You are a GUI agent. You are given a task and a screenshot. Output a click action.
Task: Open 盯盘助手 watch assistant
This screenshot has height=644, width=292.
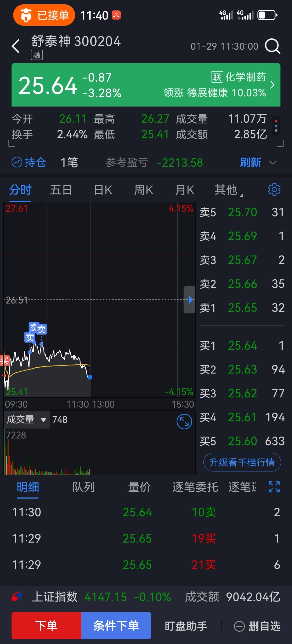click(x=186, y=626)
